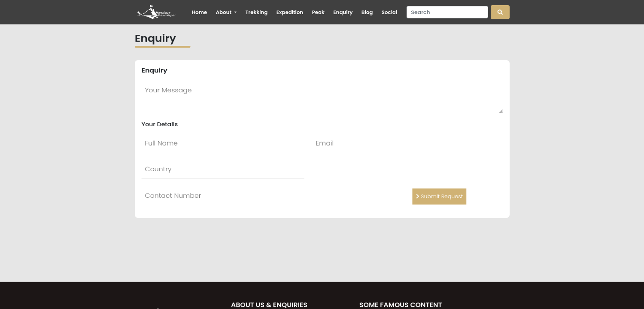Visit the Blog page
The height and width of the screenshot is (309, 644).
pos(367,12)
